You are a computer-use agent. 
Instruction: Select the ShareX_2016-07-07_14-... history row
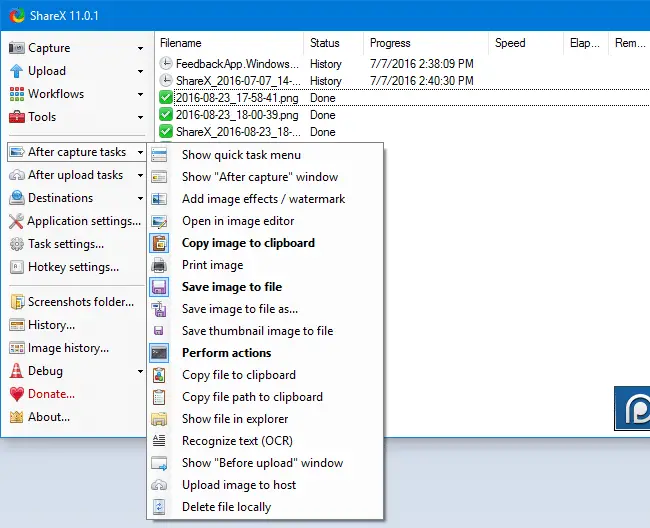tap(402, 81)
